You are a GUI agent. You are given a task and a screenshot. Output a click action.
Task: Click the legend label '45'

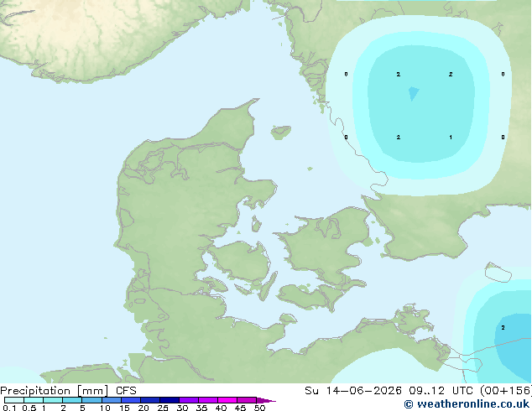pyautogui.click(x=240, y=408)
